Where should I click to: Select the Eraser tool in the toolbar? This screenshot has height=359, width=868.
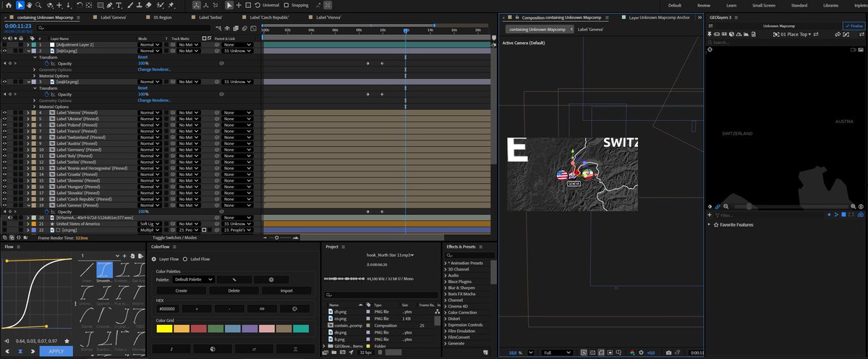[x=148, y=5]
